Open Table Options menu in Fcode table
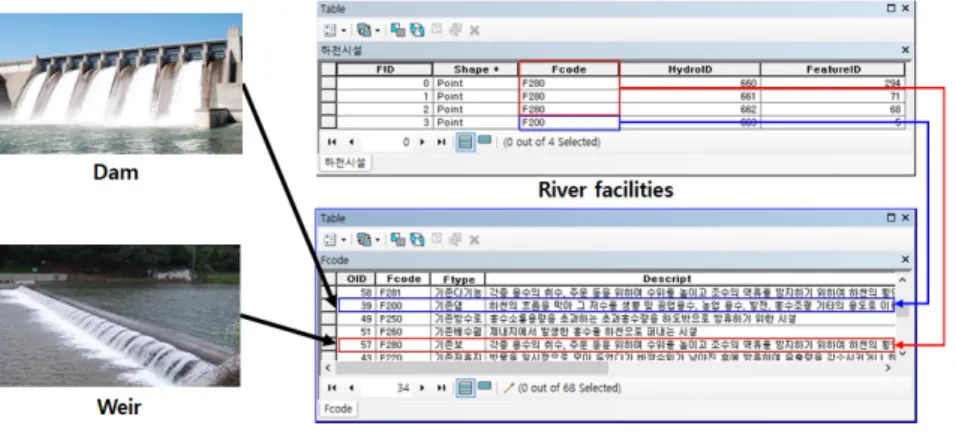956x432 pixels. pyautogui.click(x=330, y=239)
